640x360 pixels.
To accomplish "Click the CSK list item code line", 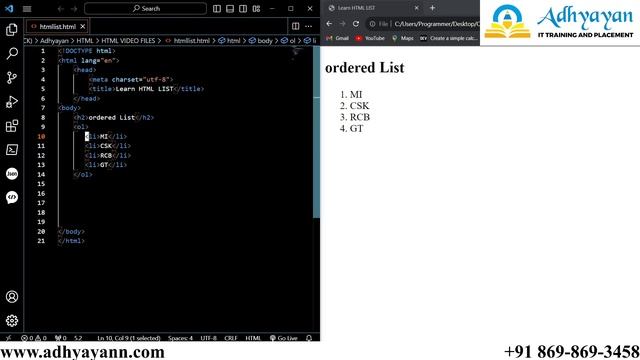I will (108, 146).
